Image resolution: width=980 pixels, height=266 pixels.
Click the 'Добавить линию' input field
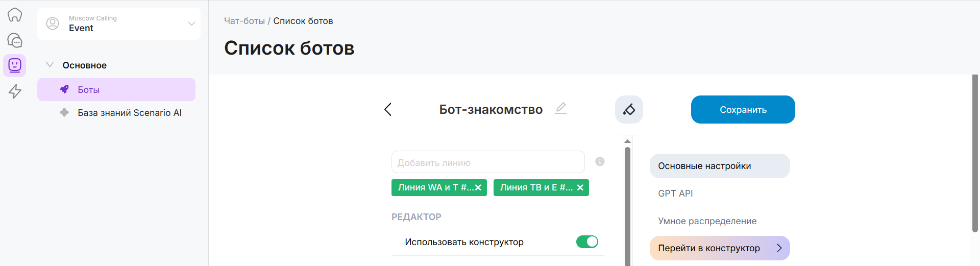click(x=487, y=162)
